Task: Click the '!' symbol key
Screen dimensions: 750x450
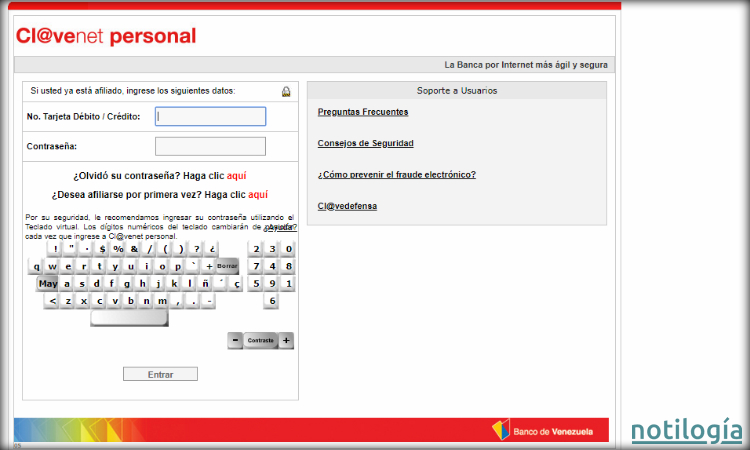Action: tap(55, 249)
